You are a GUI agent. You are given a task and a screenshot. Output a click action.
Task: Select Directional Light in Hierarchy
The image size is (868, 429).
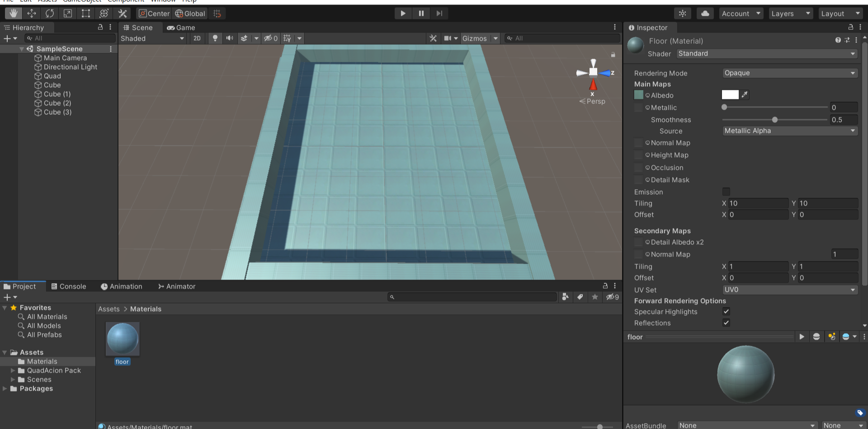(x=71, y=67)
